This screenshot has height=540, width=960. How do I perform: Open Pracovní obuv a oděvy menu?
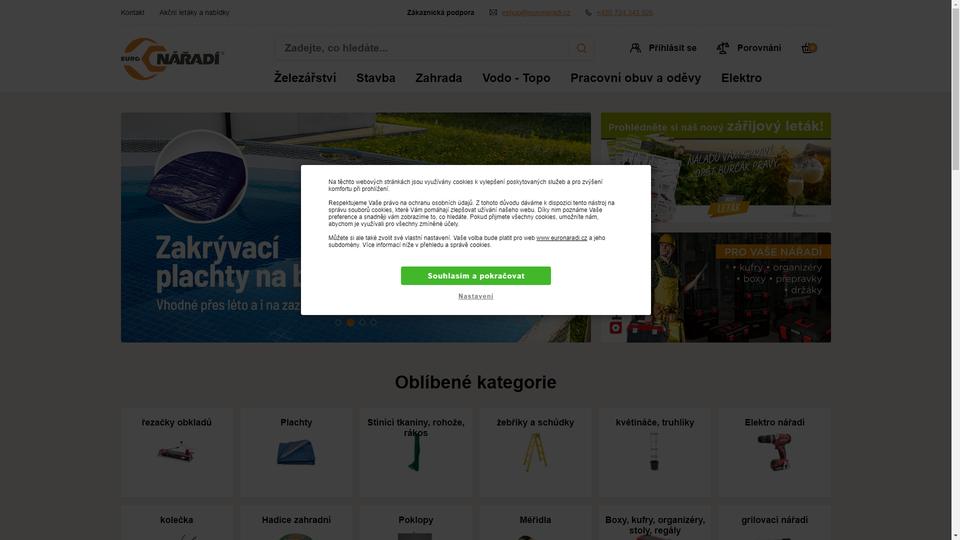[x=636, y=78]
